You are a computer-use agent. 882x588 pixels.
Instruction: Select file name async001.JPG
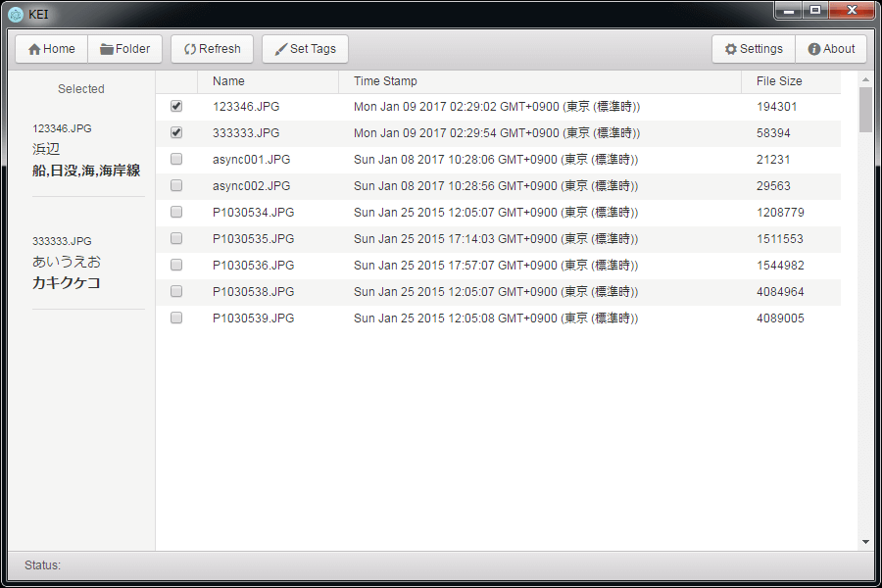[x=252, y=159]
